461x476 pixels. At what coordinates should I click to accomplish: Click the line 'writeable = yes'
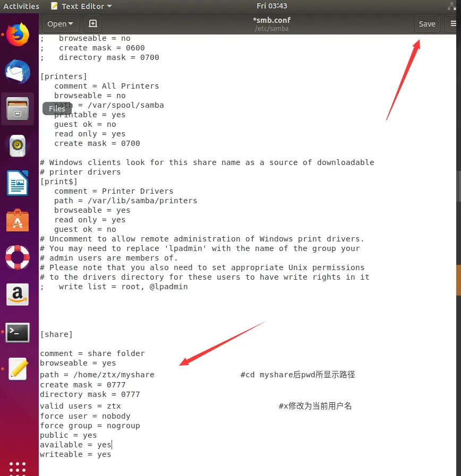[75, 454]
